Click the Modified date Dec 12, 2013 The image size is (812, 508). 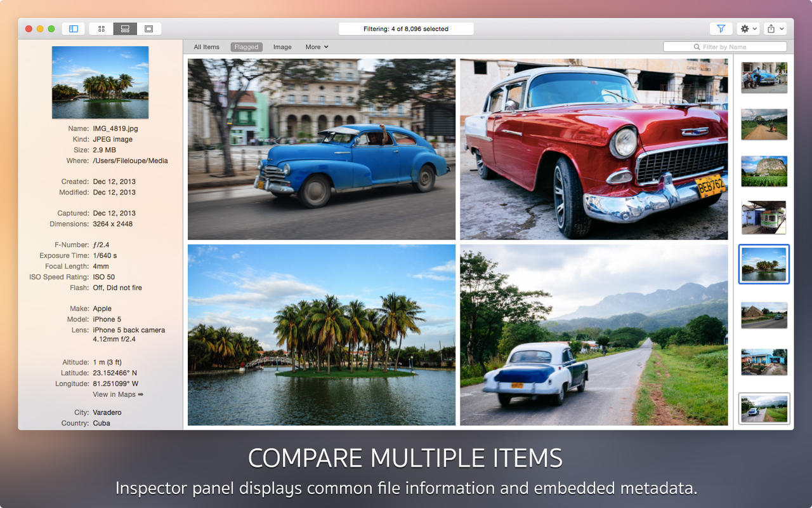[x=114, y=192]
